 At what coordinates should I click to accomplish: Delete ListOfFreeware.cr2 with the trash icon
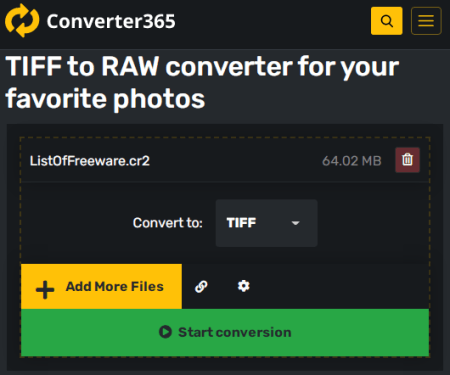pyautogui.click(x=407, y=160)
